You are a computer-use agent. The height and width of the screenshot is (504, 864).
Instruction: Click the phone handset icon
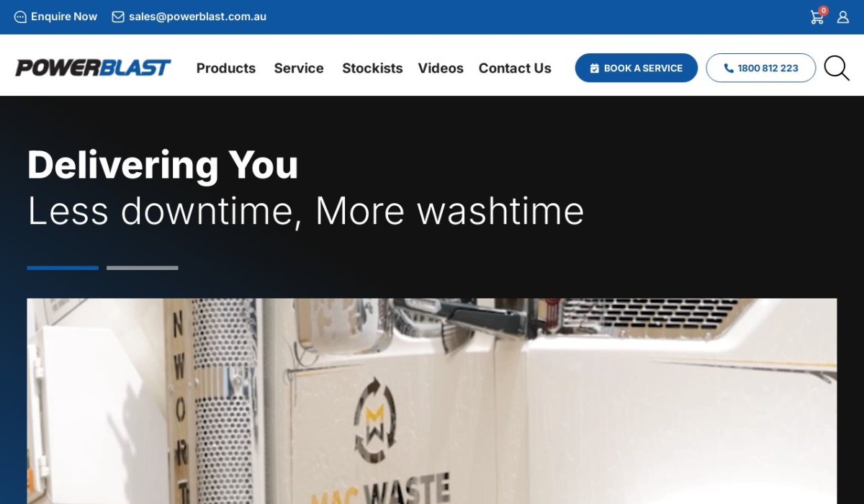(x=729, y=68)
